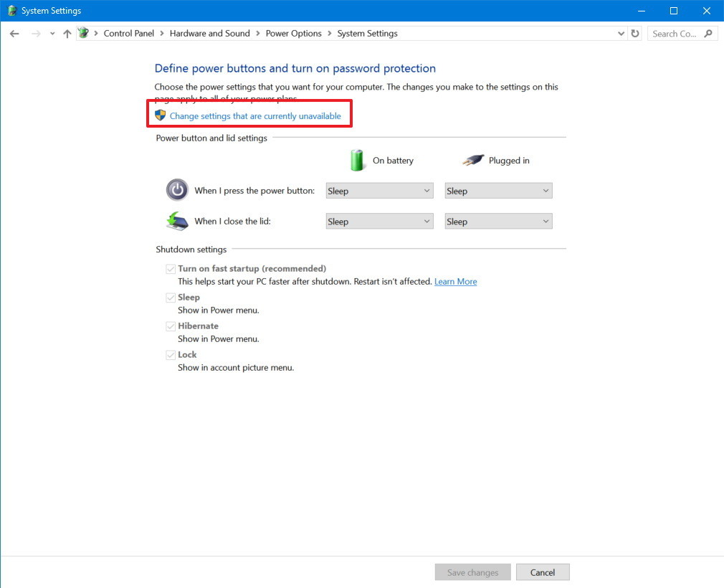Toggle the Lock shutdown setting

pyautogui.click(x=171, y=354)
